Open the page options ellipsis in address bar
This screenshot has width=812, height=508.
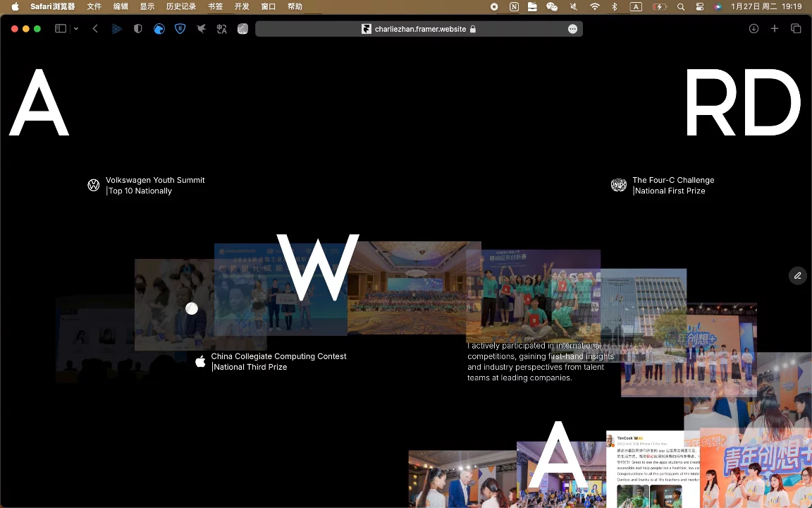(572, 29)
